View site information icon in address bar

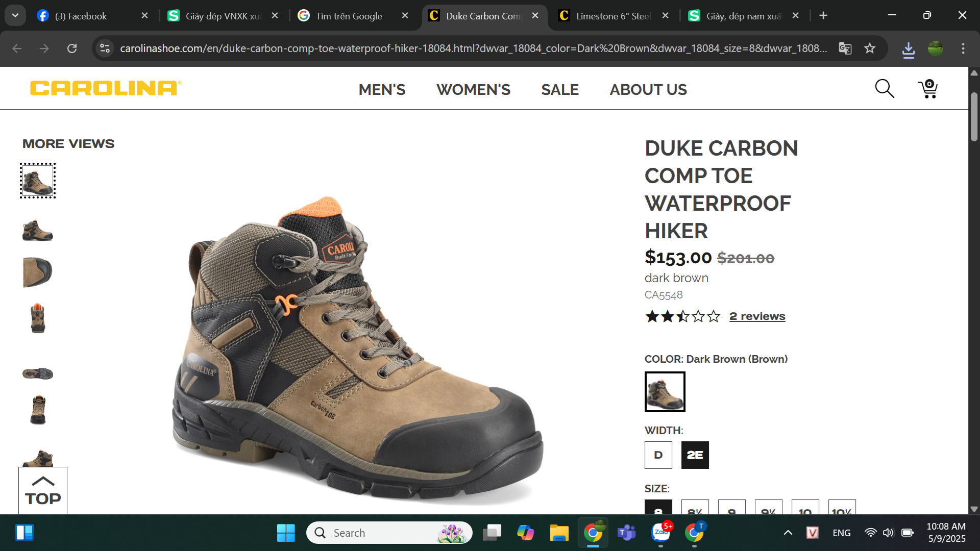[x=105, y=48]
